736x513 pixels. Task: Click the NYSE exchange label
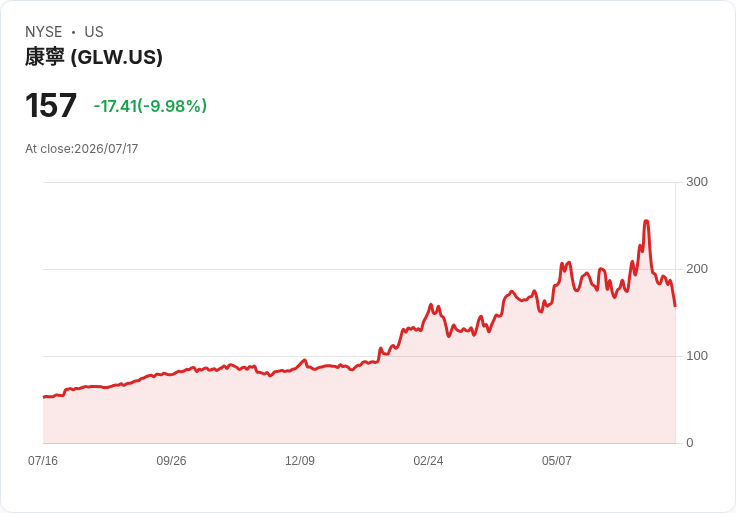[x=44, y=32]
